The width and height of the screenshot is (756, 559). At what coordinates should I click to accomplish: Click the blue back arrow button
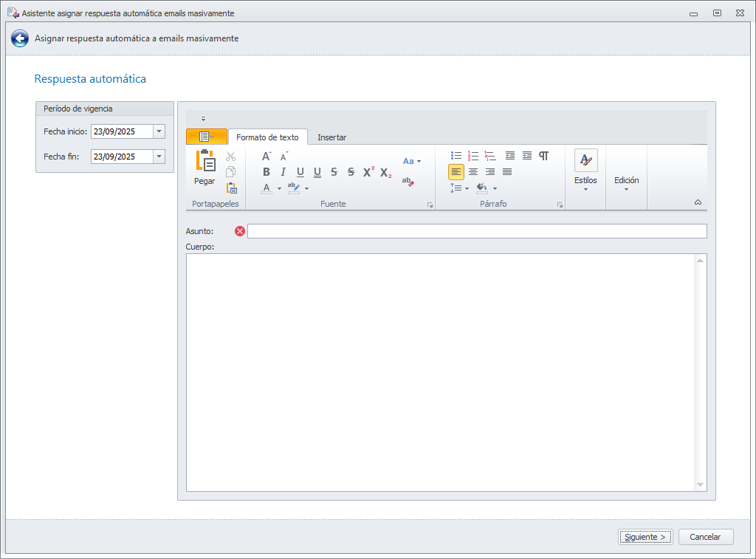[20, 38]
